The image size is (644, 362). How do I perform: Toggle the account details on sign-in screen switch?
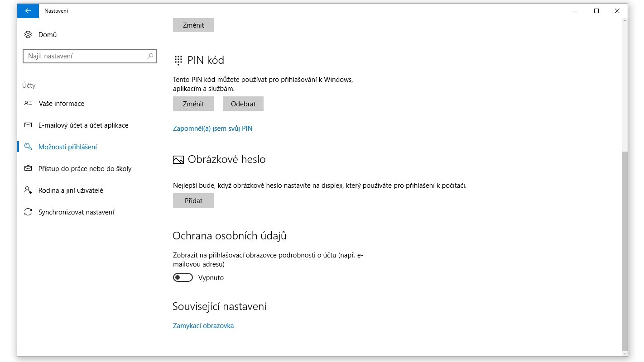tap(183, 278)
